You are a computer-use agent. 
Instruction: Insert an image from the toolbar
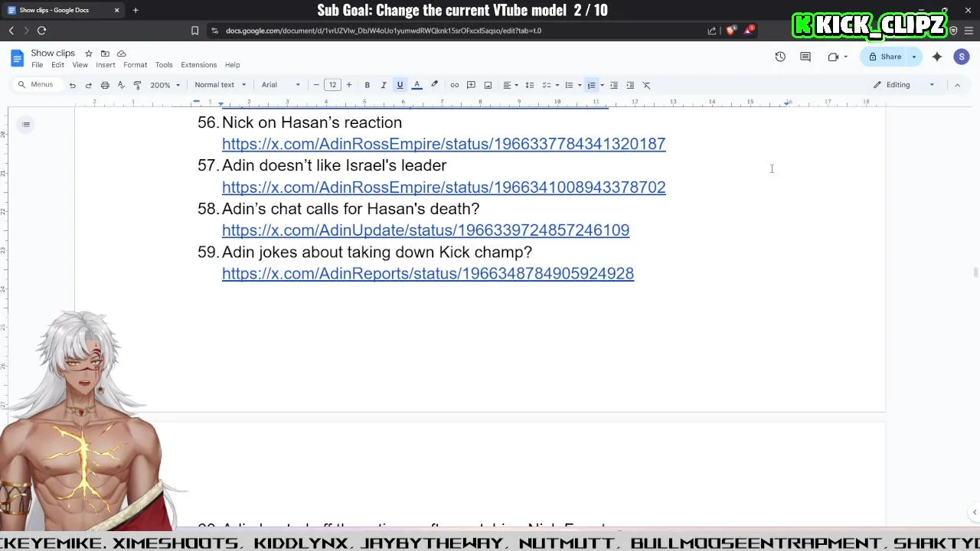pos(488,85)
